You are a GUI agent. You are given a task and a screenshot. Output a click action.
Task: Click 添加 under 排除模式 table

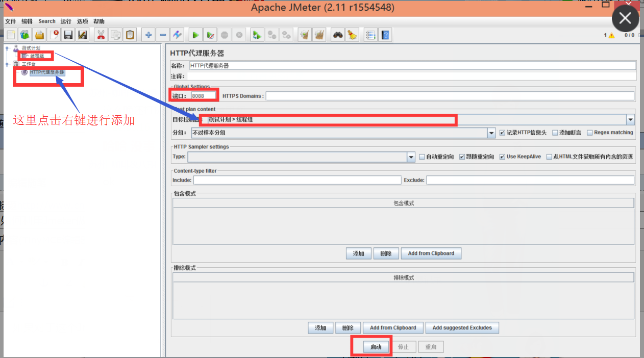click(x=320, y=328)
